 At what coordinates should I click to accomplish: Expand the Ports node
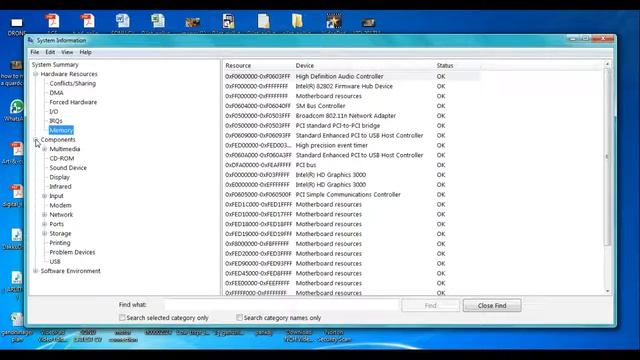[x=44, y=224]
